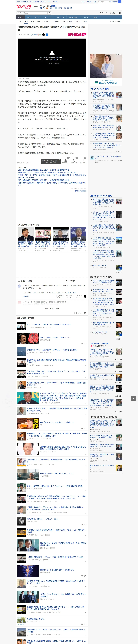The image size is (138, 644).
Task: Open the エンタメ category tab
Action: pos(47,21)
